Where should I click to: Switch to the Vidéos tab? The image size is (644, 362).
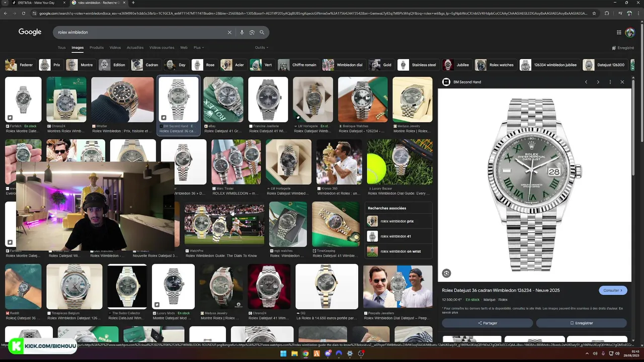[115, 48]
